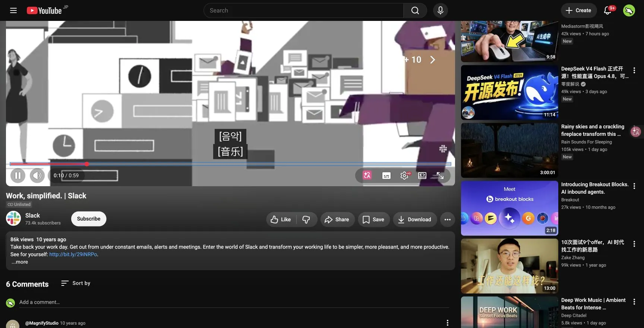Subscribe to the Slack channel
644x328 pixels.
pyautogui.click(x=89, y=219)
